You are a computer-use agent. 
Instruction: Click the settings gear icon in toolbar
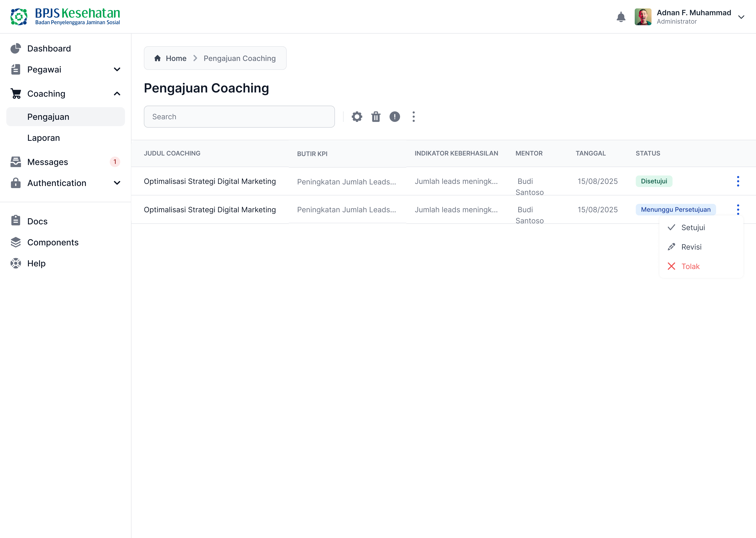point(357,117)
